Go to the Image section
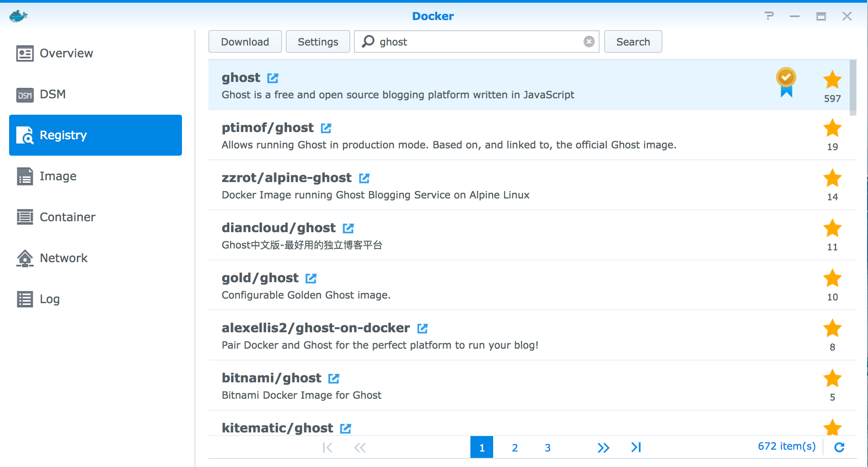 [96, 176]
